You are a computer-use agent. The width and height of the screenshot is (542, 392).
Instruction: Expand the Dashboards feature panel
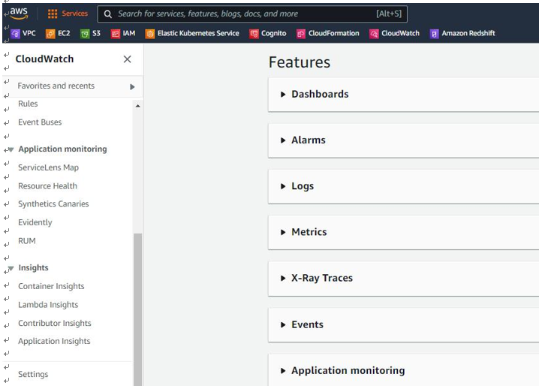coord(283,95)
